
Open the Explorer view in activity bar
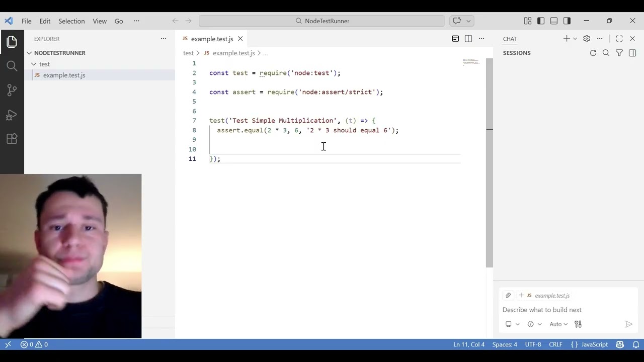pyautogui.click(x=12, y=42)
